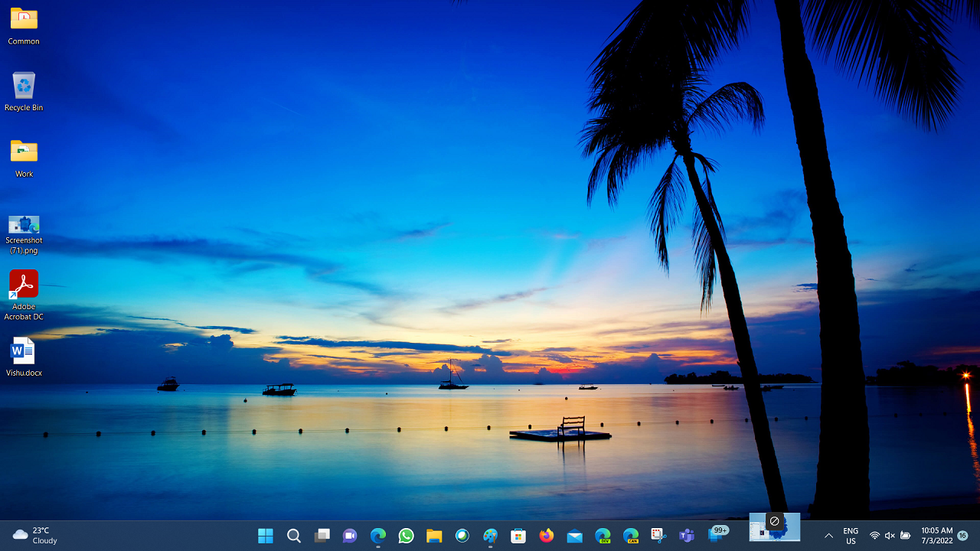Open the muted volume tray icon
The height and width of the screenshot is (551, 980).
tap(890, 536)
